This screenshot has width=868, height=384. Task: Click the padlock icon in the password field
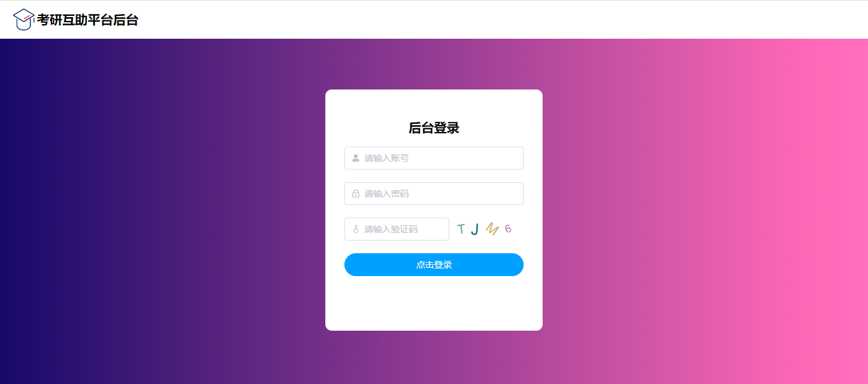356,194
